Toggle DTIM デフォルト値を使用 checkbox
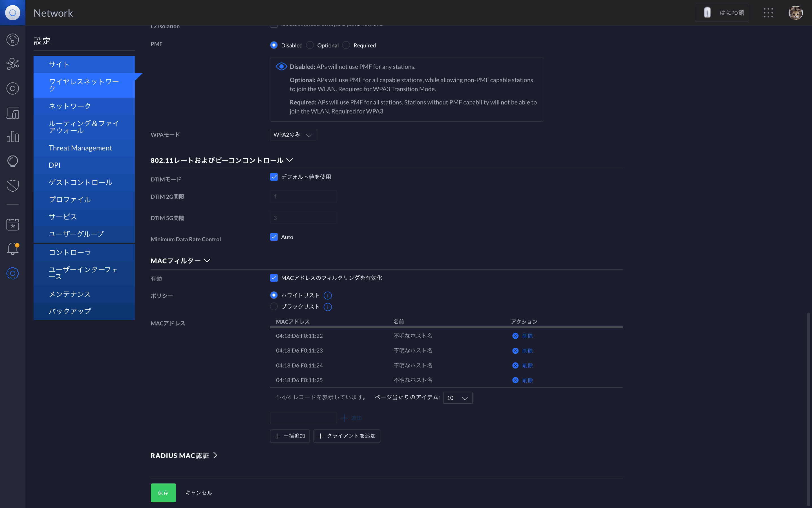This screenshot has width=812, height=508. coord(274,177)
